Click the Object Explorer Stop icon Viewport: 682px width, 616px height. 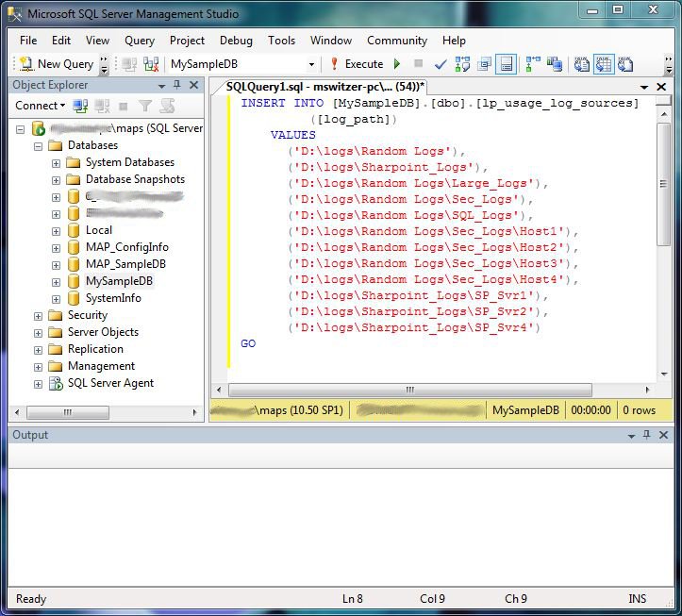pos(124,106)
